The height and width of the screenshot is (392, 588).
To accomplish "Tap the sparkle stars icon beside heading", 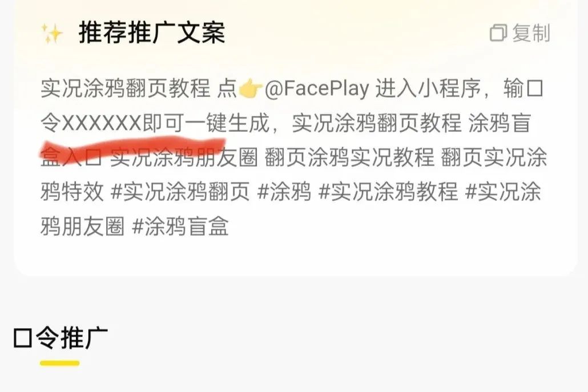I will coord(52,33).
